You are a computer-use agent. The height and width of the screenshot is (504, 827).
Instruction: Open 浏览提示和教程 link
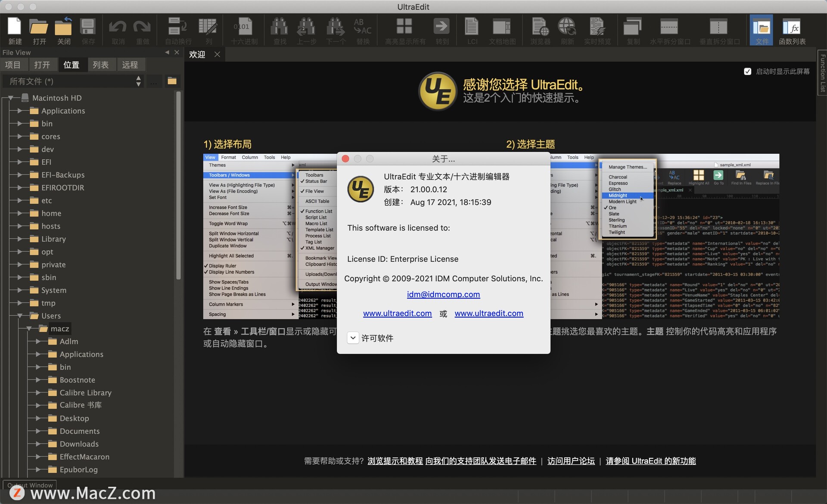tap(395, 461)
